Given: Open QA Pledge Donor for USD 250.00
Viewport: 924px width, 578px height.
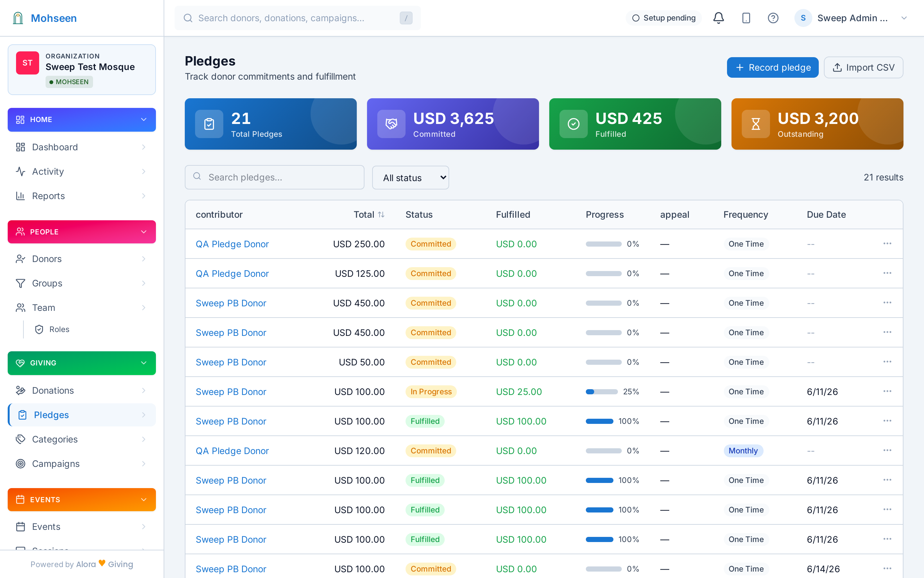Looking at the screenshot, I should coord(232,244).
